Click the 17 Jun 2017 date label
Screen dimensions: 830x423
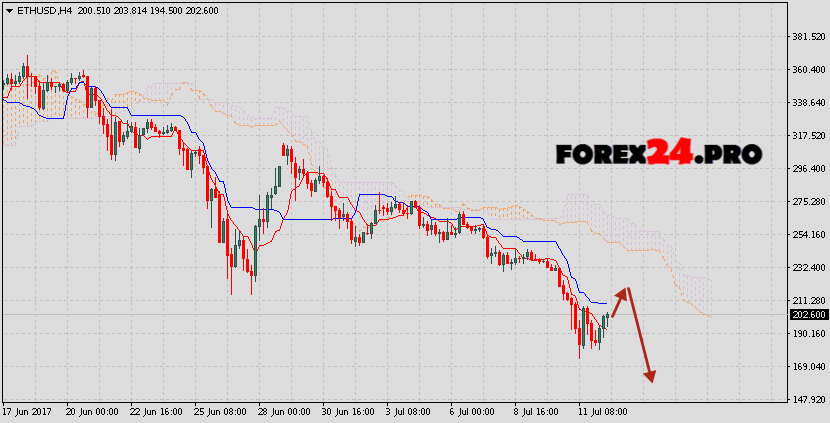(x=27, y=411)
